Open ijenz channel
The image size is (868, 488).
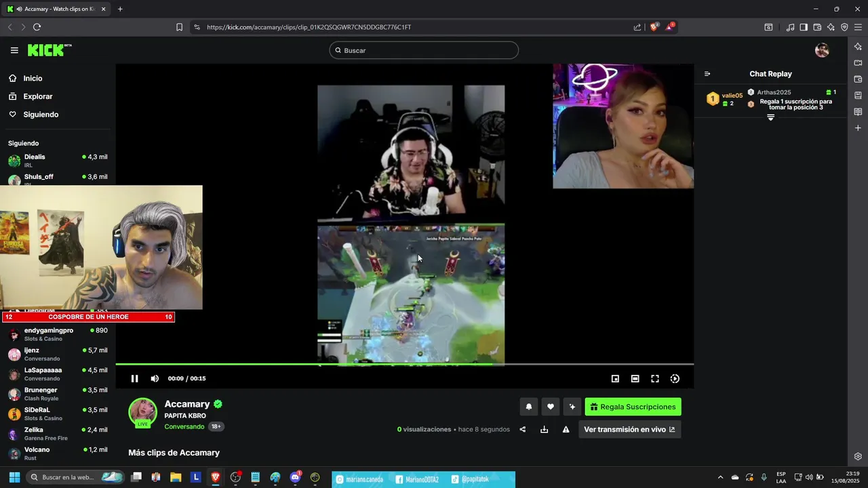[x=58, y=354]
